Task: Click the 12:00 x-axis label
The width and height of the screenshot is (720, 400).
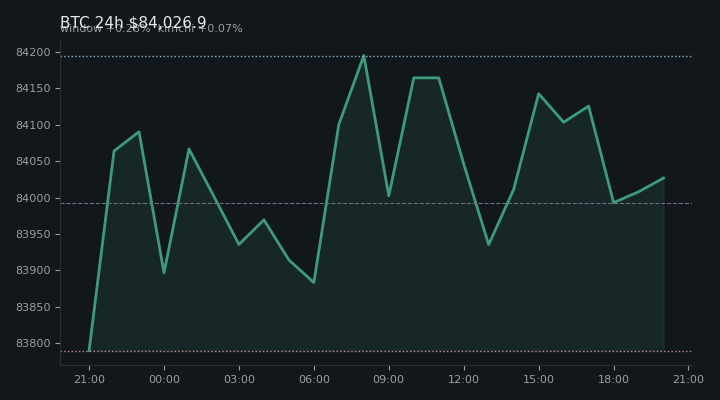Action: 463,379
